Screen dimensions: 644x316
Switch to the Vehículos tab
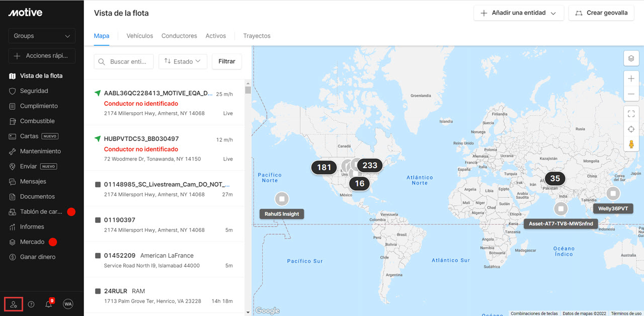pos(140,36)
